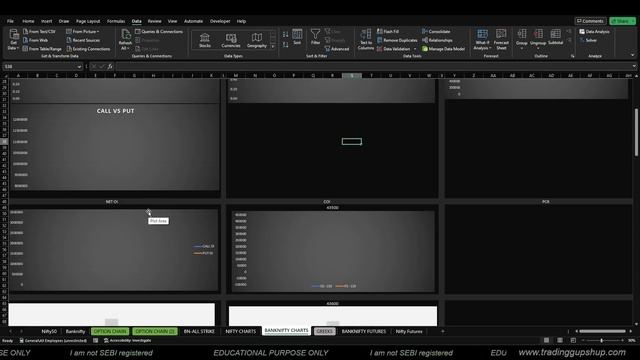Open the Get Data menu
640x360 pixels.
click(13, 40)
